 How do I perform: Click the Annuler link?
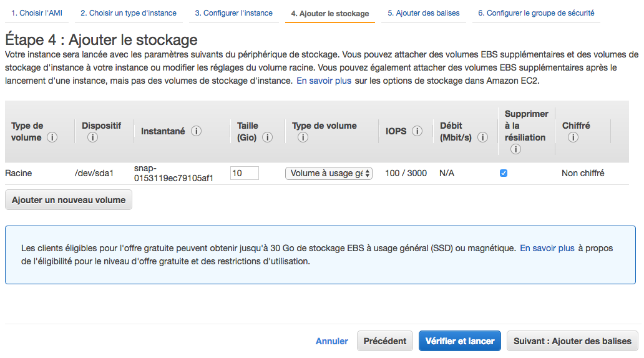coord(332,341)
